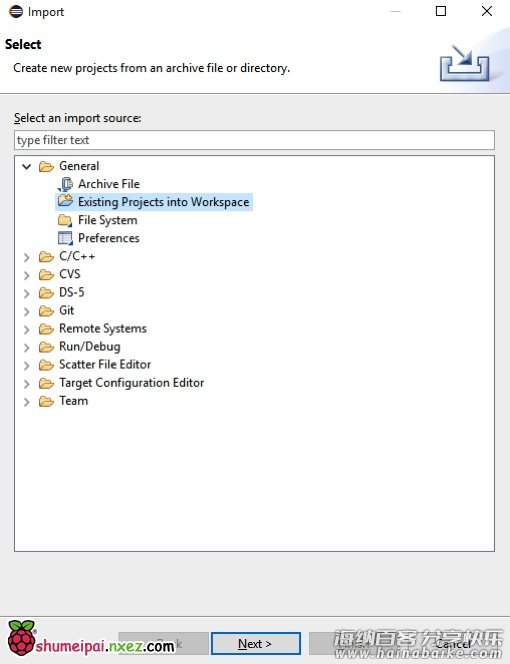Click the Git folder icon
Viewport: 510px width, 664px height.
[x=46, y=311]
